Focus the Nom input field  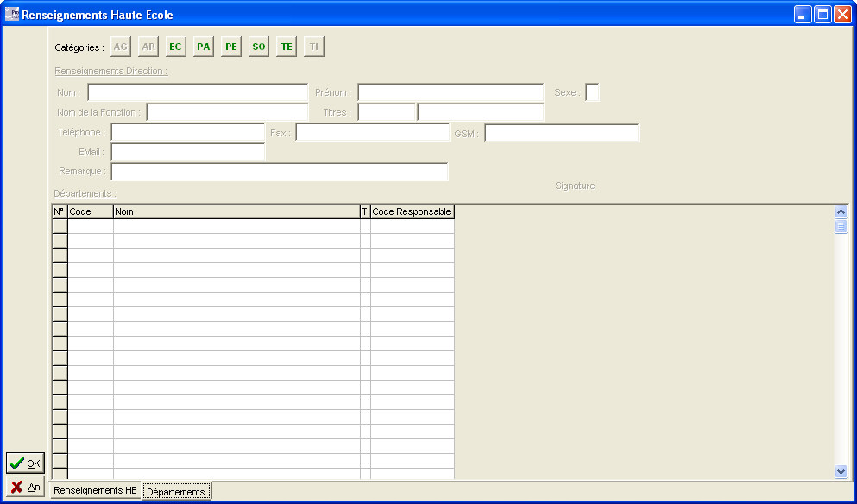coord(198,92)
